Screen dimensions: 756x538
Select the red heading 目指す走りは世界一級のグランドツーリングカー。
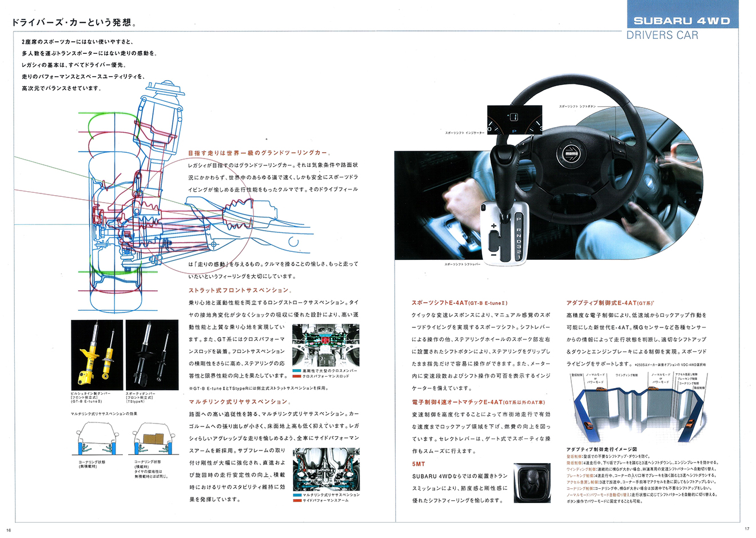click(259, 153)
